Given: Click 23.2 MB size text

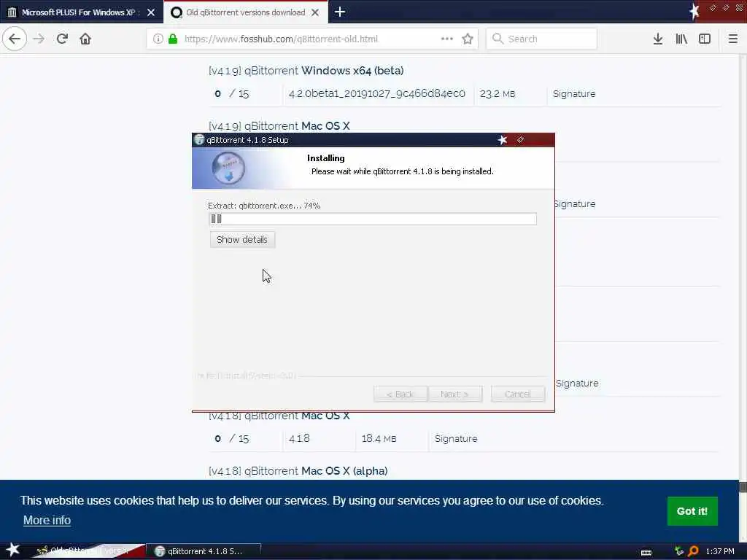Looking at the screenshot, I should (x=498, y=94).
